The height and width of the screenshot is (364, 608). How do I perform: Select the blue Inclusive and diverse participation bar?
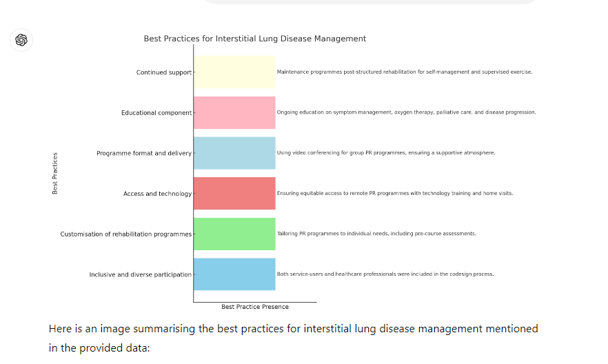coord(234,274)
